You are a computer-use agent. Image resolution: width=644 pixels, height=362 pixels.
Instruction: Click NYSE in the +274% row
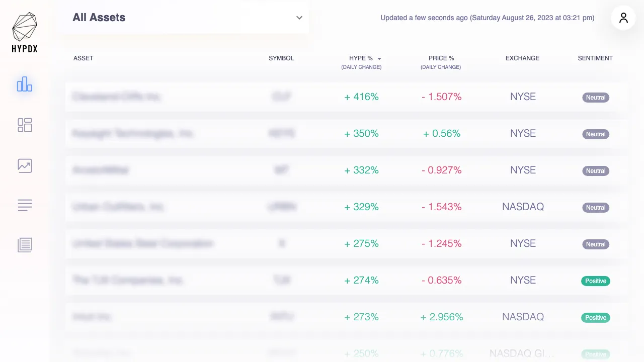523,280
